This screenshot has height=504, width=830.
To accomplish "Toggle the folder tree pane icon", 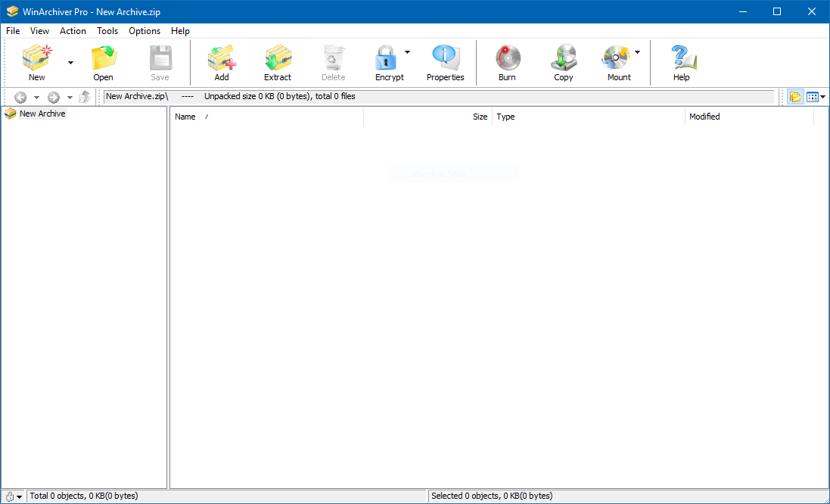I will pyautogui.click(x=795, y=97).
